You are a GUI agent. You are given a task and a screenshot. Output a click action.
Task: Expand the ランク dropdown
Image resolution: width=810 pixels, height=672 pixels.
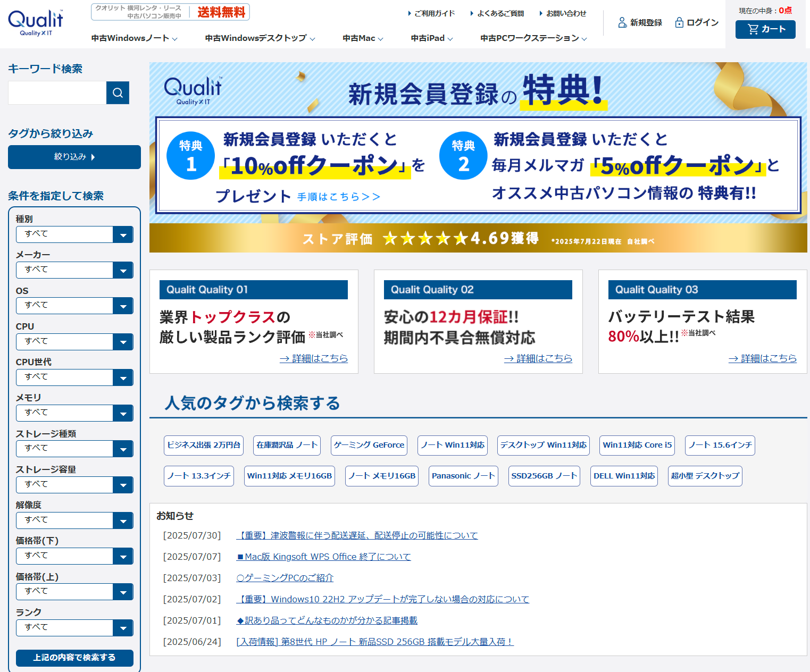coord(74,628)
